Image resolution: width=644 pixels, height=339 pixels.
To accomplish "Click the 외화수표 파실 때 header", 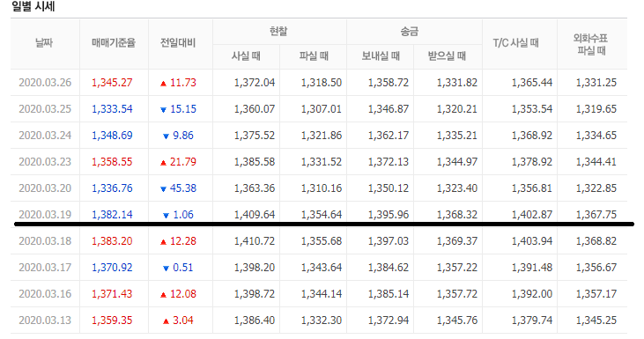I will click(591, 44).
